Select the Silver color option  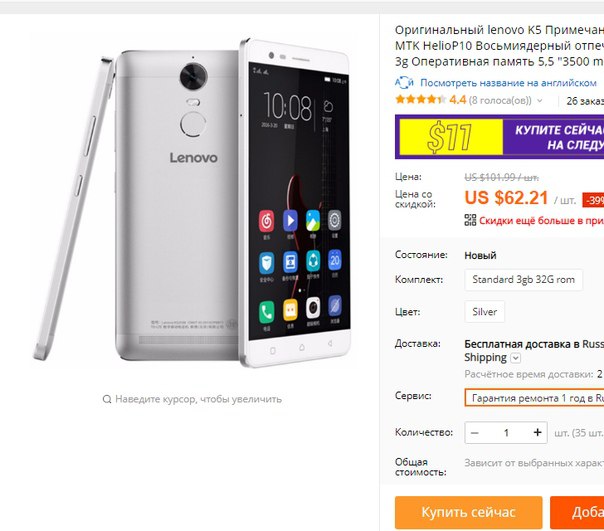[484, 311]
